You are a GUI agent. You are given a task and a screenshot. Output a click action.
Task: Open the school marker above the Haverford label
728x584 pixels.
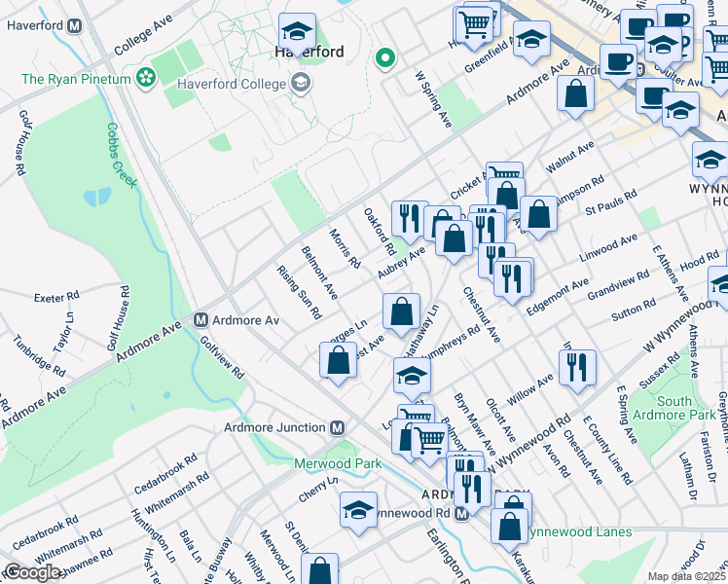coord(297,32)
